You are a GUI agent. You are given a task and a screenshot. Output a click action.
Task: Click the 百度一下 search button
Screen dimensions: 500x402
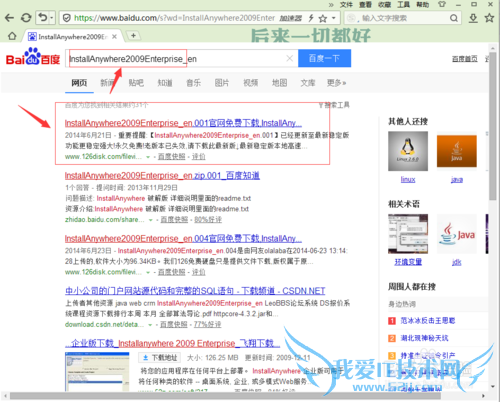pyautogui.click(x=324, y=58)
